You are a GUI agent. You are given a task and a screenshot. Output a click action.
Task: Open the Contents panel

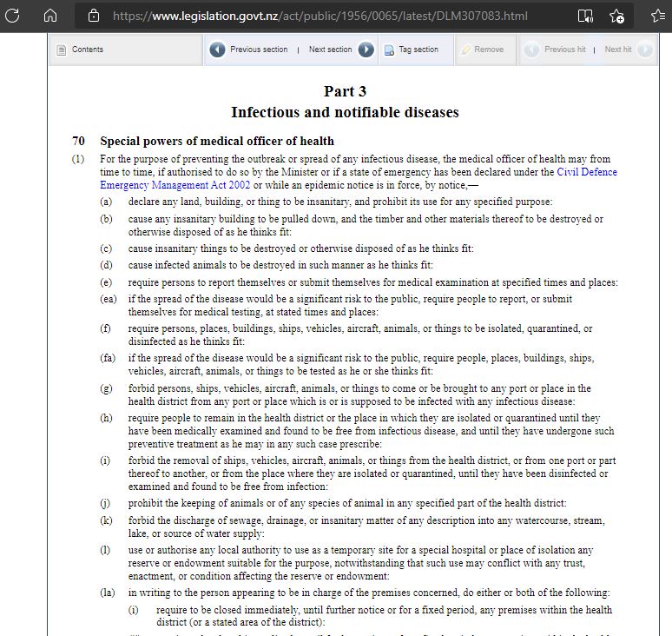88,50
